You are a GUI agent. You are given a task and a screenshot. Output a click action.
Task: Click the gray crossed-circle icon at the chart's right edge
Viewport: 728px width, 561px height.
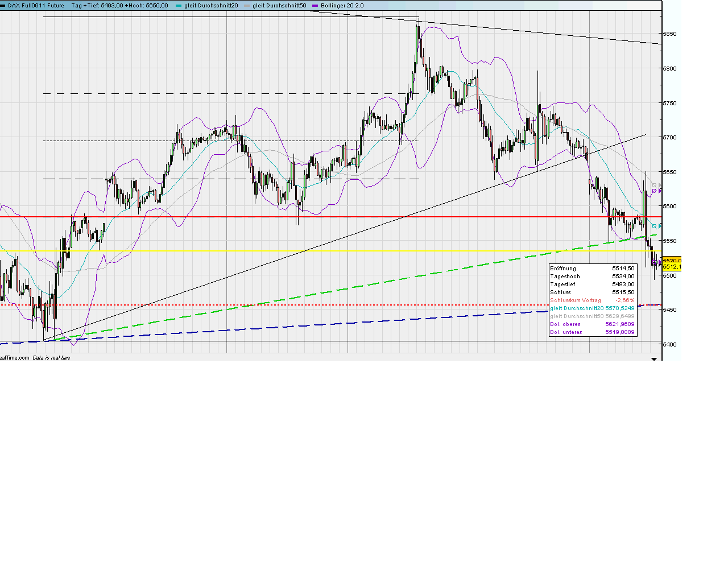655,185
